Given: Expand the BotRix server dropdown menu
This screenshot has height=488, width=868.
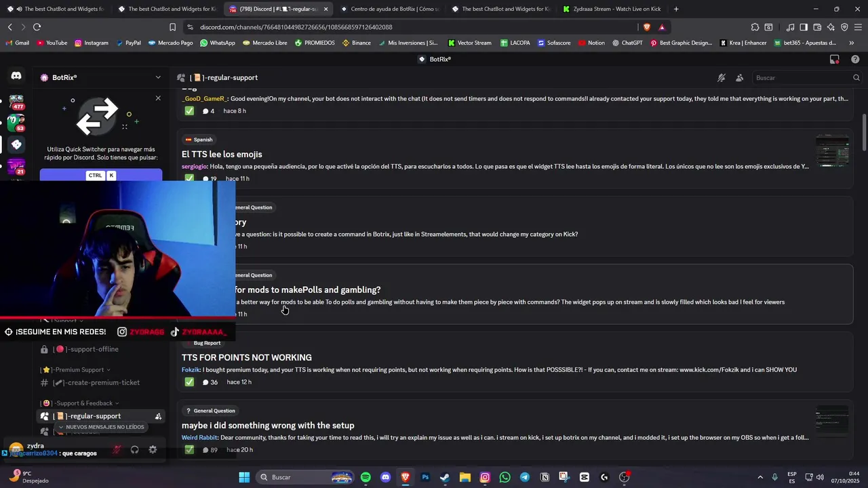Looking at the screenshot, I should pos(158,77).
